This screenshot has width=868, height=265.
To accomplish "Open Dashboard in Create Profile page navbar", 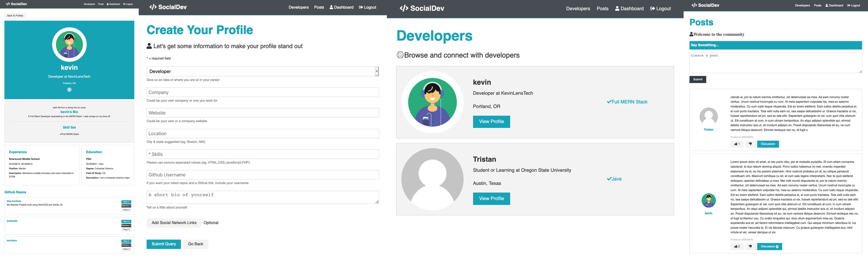I will coord(341,7).
